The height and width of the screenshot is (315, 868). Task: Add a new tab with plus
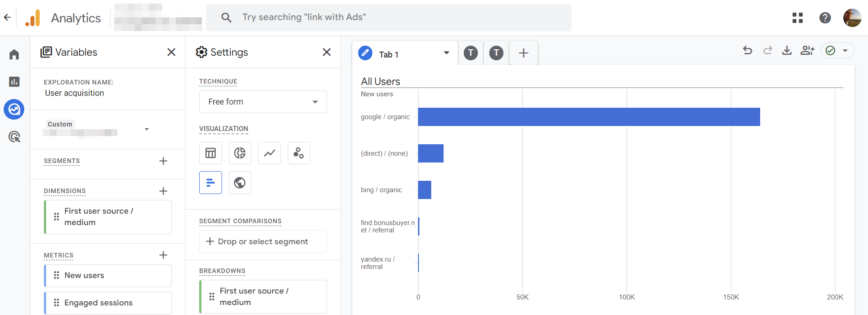point(524,53)
